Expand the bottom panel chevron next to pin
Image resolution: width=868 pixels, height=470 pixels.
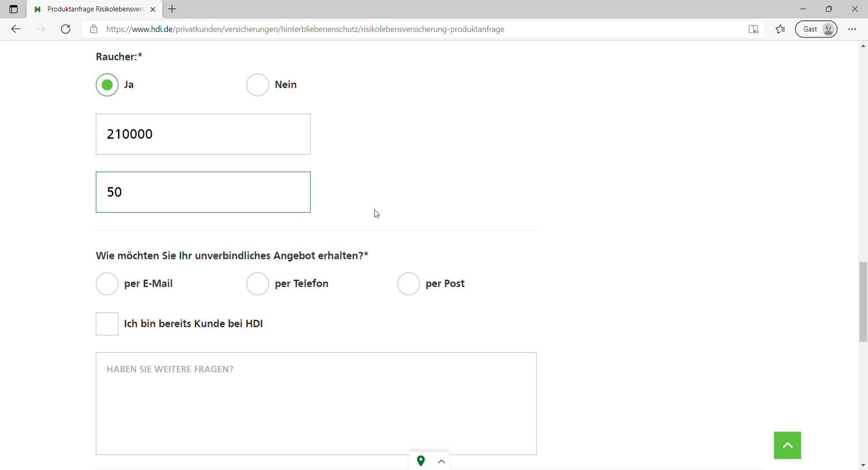442,461
